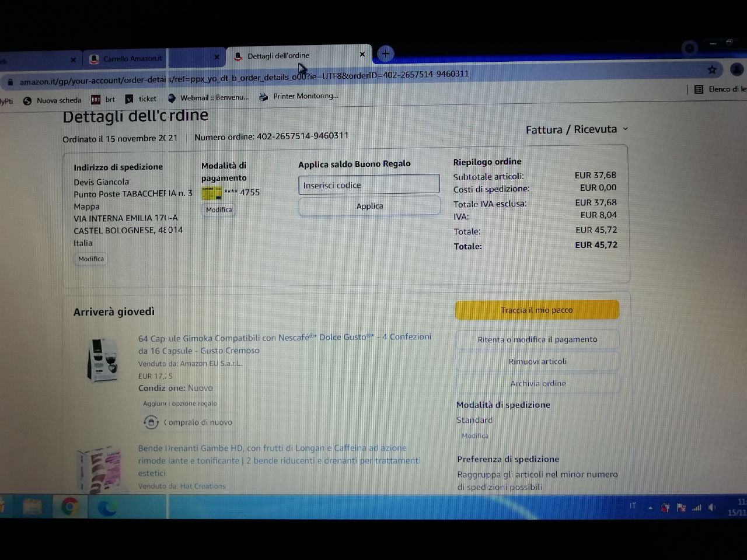Show hidden system tray icons
Image resolution: width=747 pixels, height=560 pixels.
pyautogui.click(x=650, y=508)
